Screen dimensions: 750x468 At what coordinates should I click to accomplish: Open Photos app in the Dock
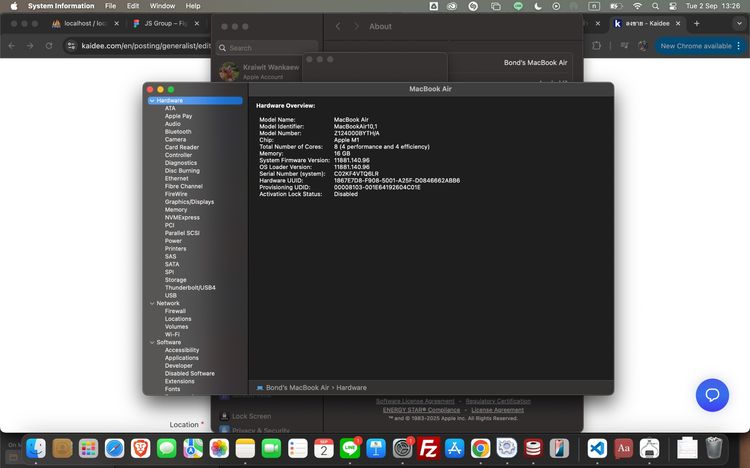[x=219, y=448]
